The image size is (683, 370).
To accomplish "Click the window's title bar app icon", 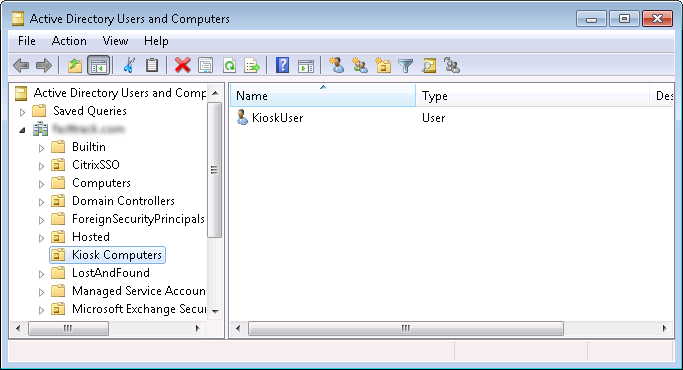I will click(18, 19).
